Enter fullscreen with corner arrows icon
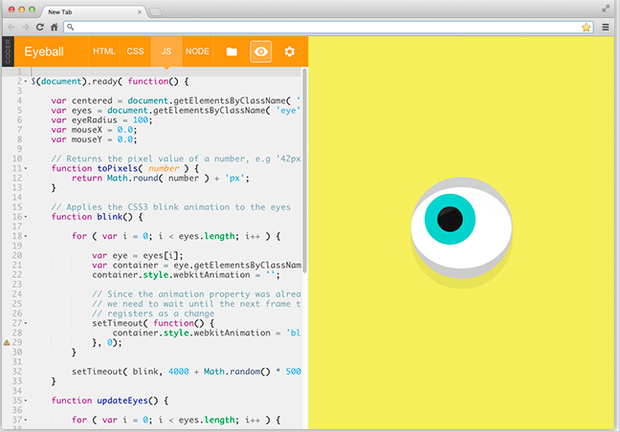Screen dimensions: 620x432 (605, 8)
